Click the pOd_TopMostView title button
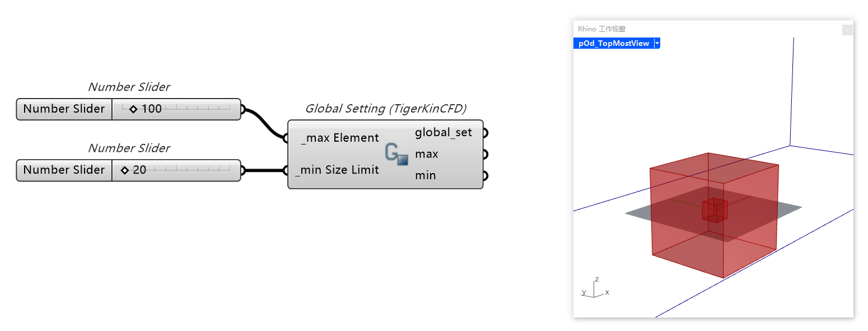 click(x=613, y=43)
